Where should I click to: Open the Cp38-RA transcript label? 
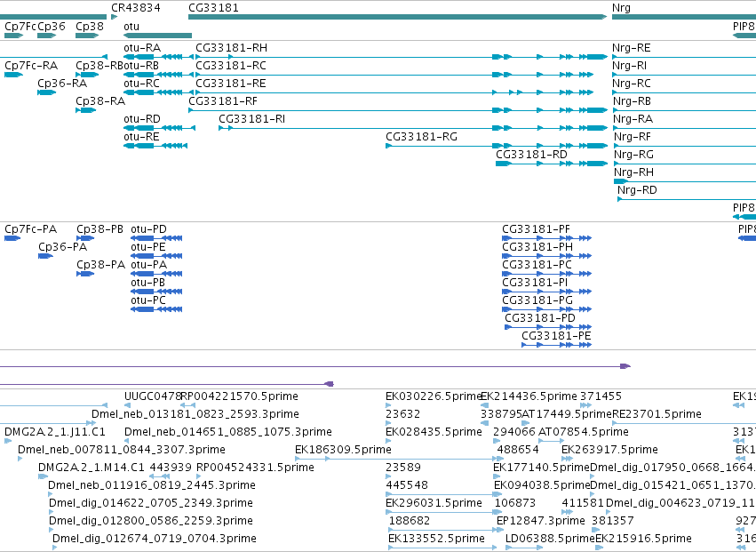100,101
